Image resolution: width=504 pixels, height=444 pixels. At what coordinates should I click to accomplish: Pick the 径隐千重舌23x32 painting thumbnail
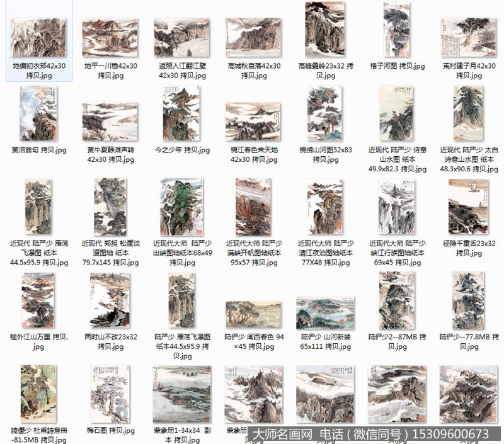[x=469, y=207]
